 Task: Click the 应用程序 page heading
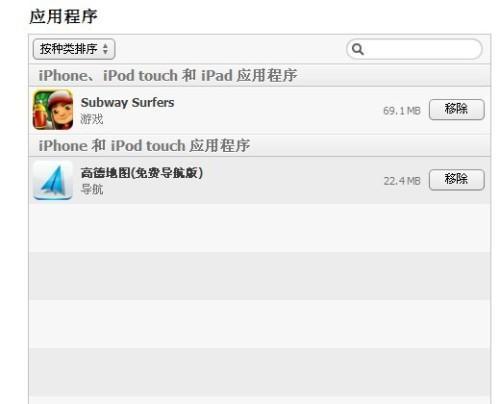[x=63, y=16]
